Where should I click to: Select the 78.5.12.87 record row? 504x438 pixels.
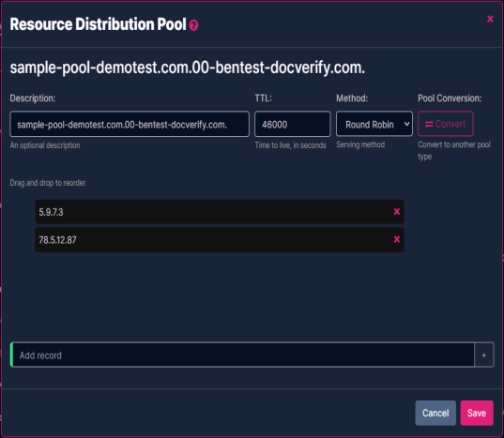220,239
